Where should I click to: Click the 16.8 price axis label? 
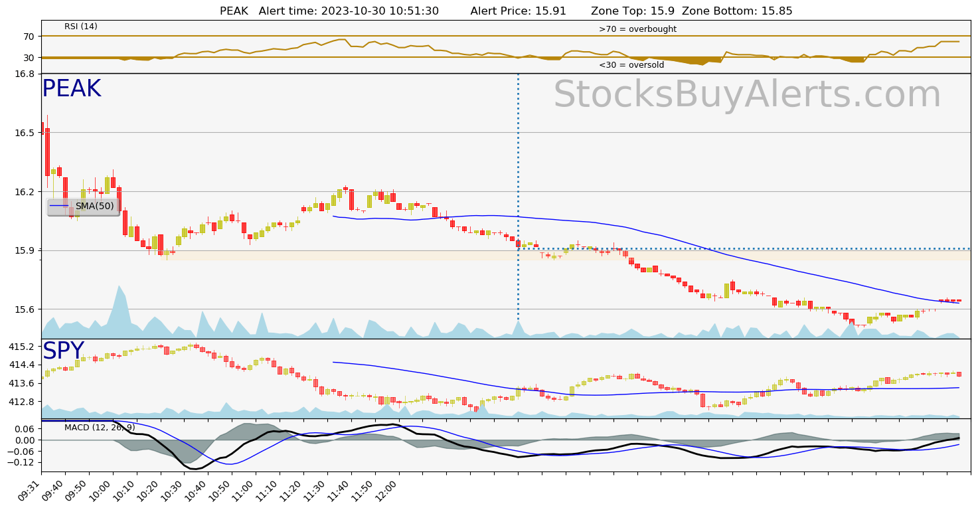pos(25,74)
